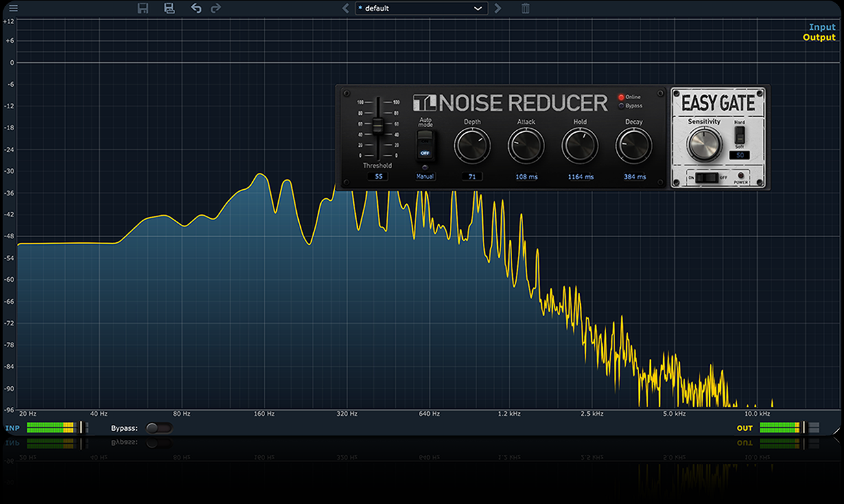The height and width of the screenshot is (504, 844).
Task: Click the Depth value field showing 71
Action: pyautogui.click(x=472, y=176)
